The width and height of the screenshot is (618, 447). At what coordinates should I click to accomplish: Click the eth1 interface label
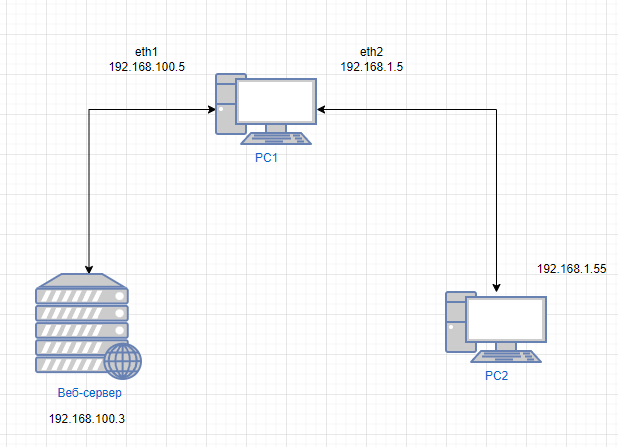(x=146, y=52)
